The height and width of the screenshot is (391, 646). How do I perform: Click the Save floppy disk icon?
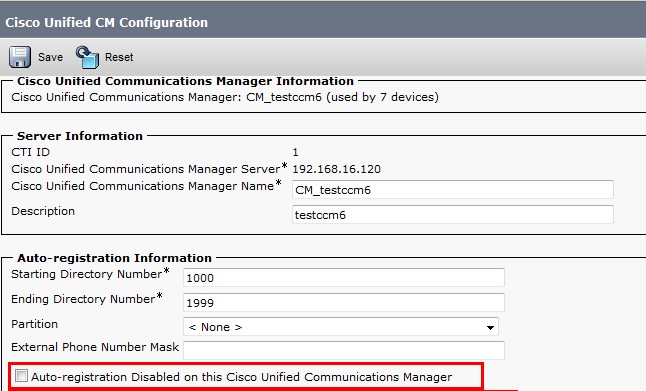(x=20, y=57)
